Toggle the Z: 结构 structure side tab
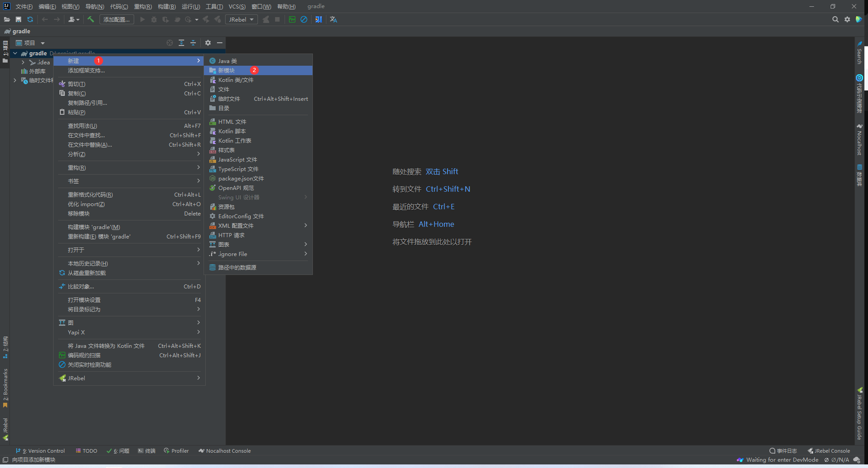 tap(5, 347)
